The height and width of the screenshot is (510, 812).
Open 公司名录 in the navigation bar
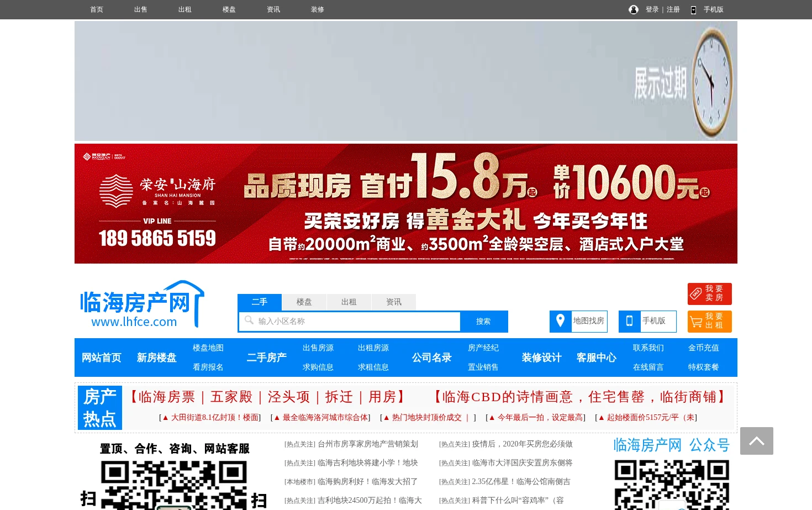coord(432,357)
